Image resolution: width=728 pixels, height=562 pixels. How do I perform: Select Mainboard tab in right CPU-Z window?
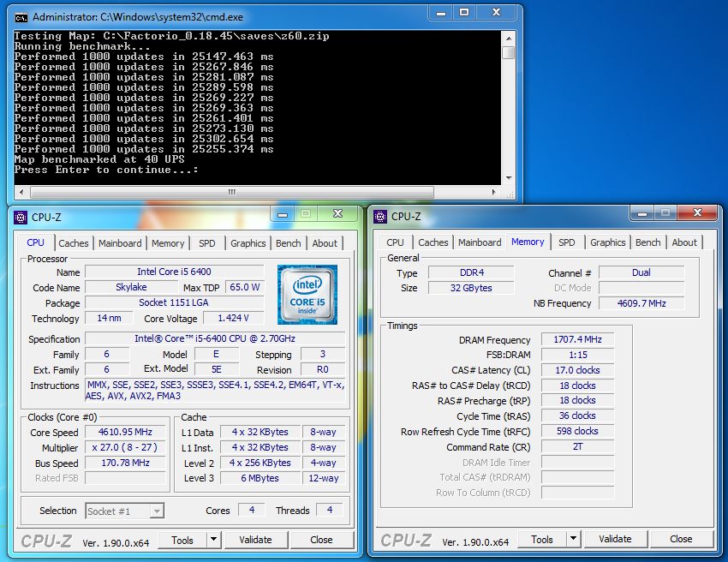point(480,242)
